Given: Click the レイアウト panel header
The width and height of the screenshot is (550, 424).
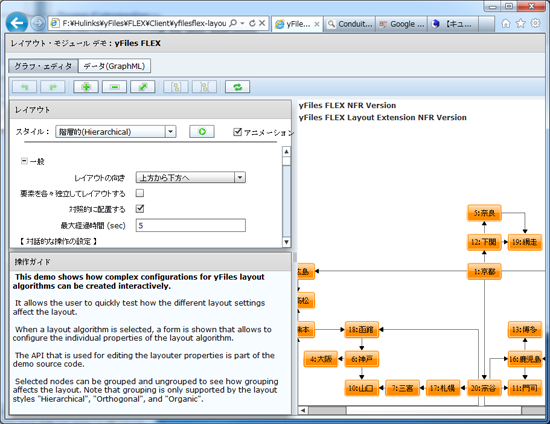Looking at the screenshot, I should click(x=150, y=110).
